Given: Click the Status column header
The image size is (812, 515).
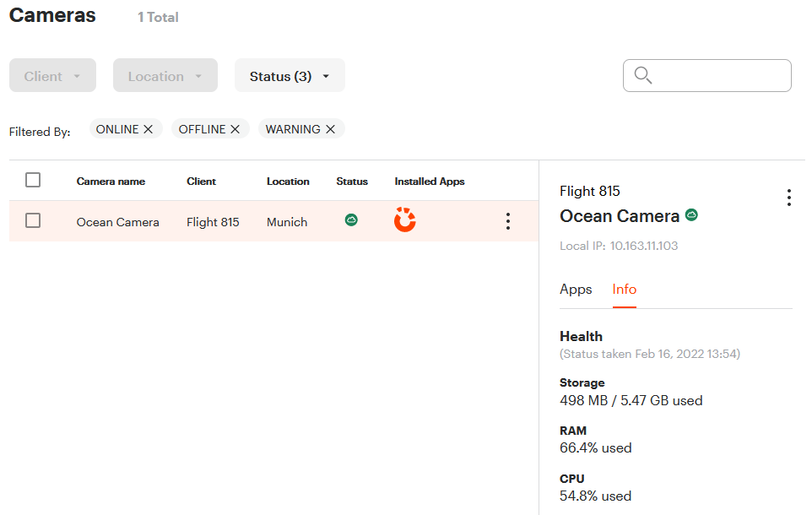Looking at the screenshot, I should (352, 182).
